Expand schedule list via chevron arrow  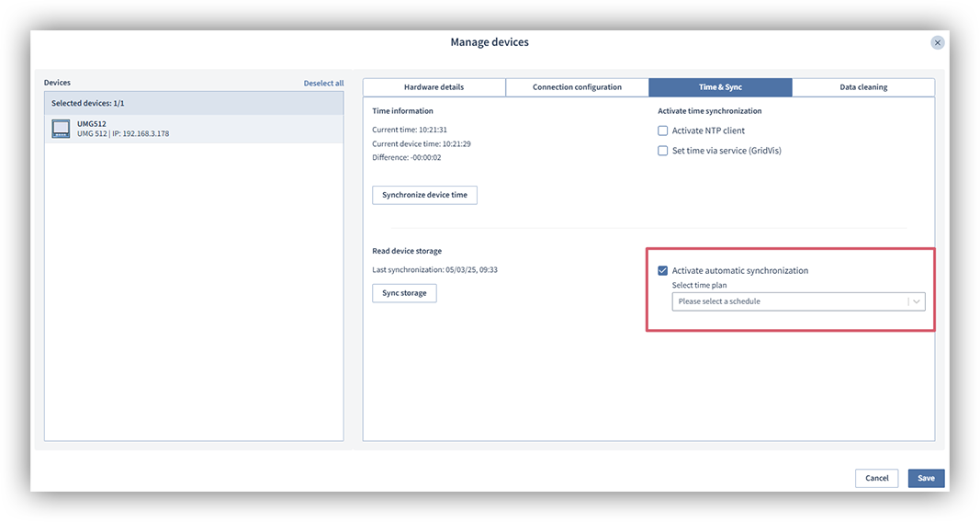coord(917,301)
